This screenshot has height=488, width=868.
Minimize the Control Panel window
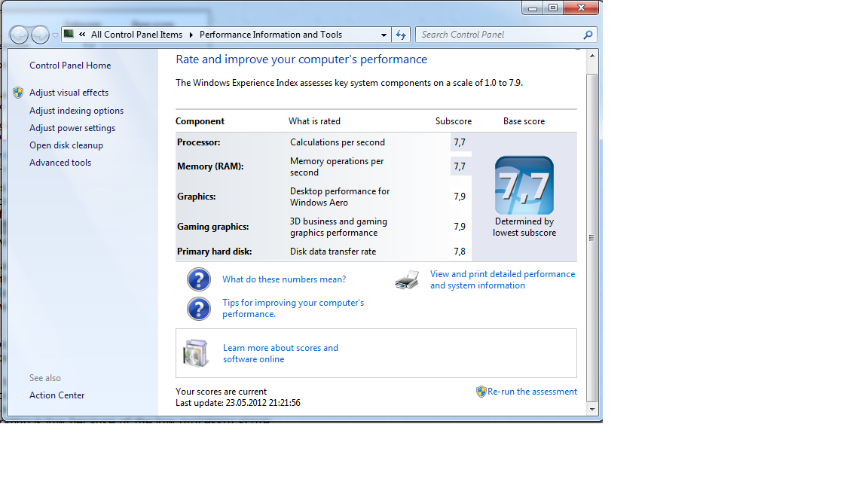click(533, 8)
